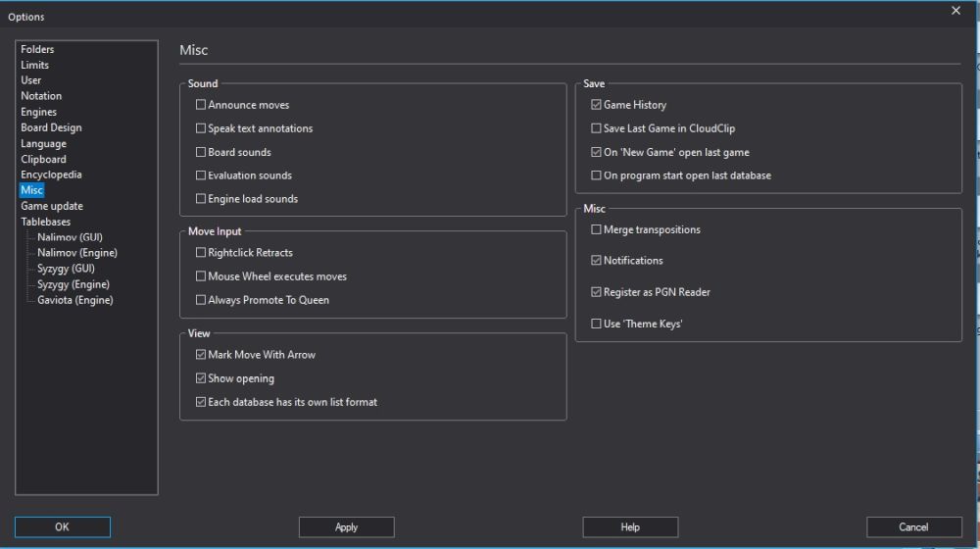Enable Always Promote To Queen
Image resolution: width=980 pixels, height=549 pixels.
[x=201, y=300]
